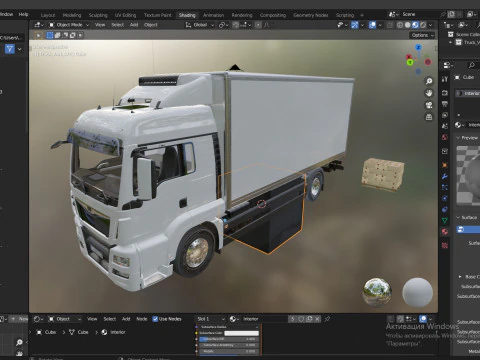Switch to wireframe viewport shading
Image resolution: width=480 pixels, height=360 pixels.
[400, 25]
